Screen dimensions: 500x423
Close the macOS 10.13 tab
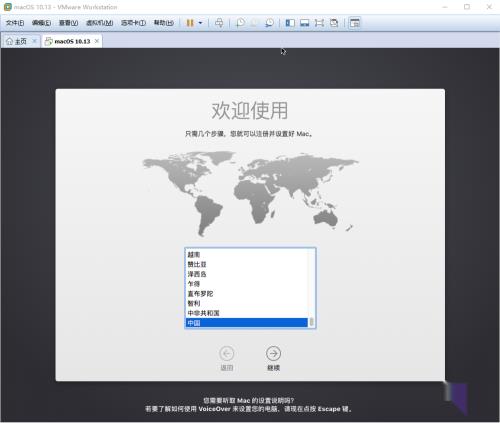pyautogui.click(x=97, y=41)
